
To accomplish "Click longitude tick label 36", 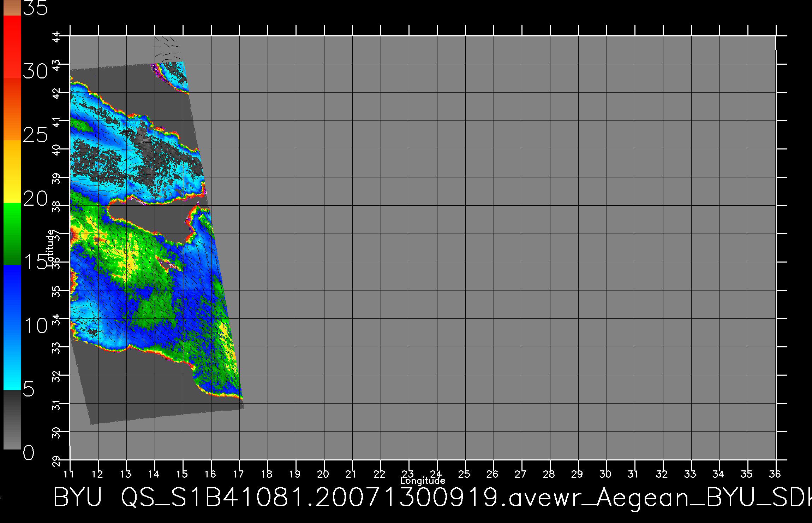I will (775, 474).
